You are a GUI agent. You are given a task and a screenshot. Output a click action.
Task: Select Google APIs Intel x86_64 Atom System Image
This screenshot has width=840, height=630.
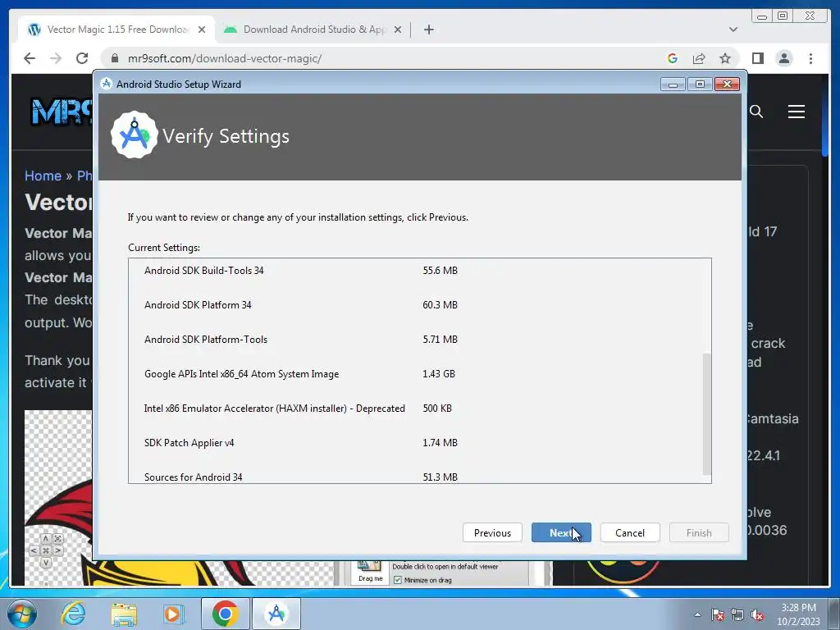click(419, 374)
